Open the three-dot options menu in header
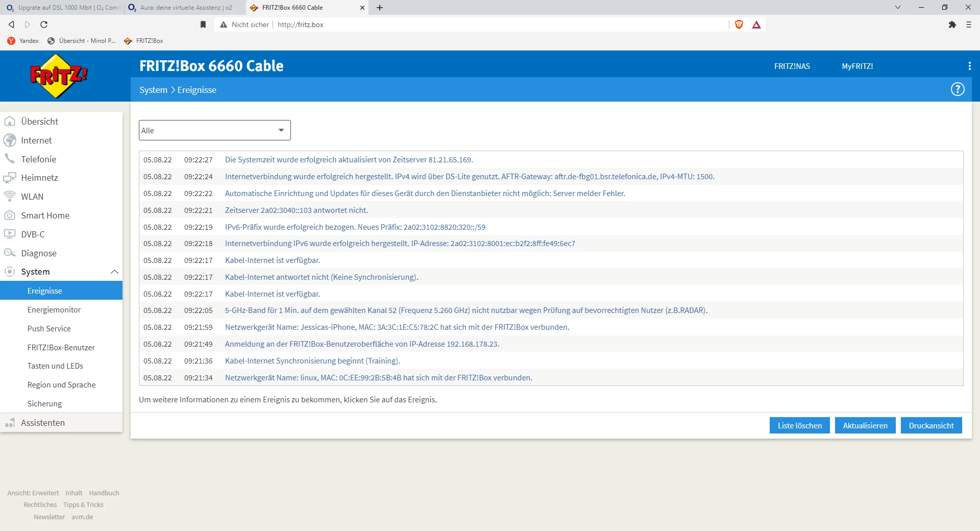Image resolution: width=980 pixels, height=531 pixels. pos(969,66)
